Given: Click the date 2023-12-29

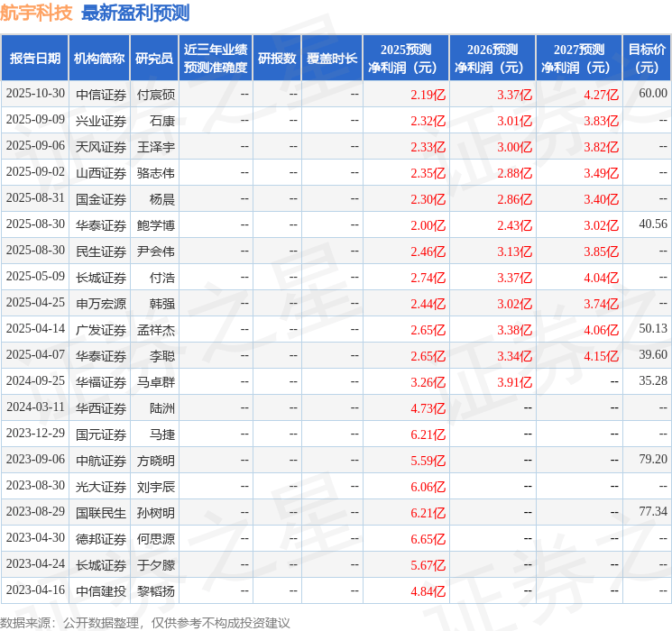Looking at the screenshot, I should (35, 433).
